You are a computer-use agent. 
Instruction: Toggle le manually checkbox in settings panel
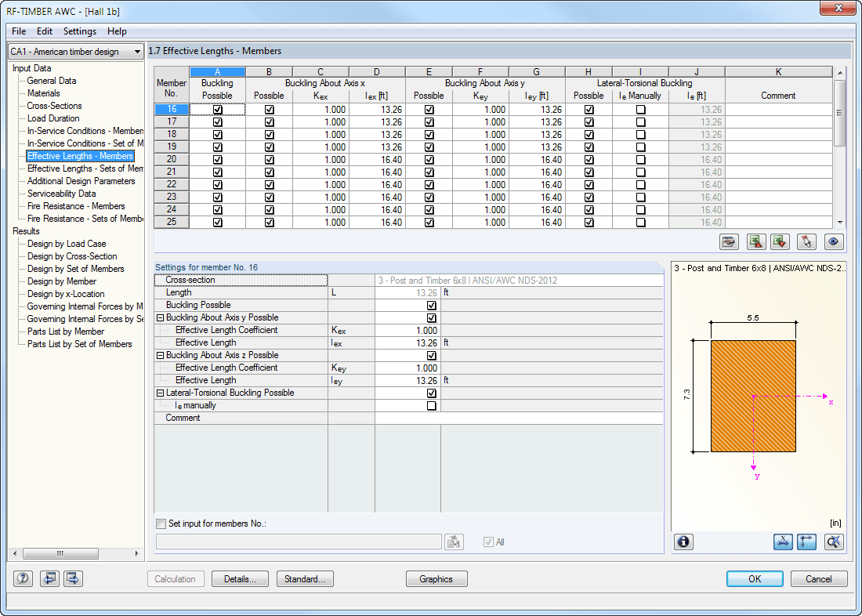point(432,406)
